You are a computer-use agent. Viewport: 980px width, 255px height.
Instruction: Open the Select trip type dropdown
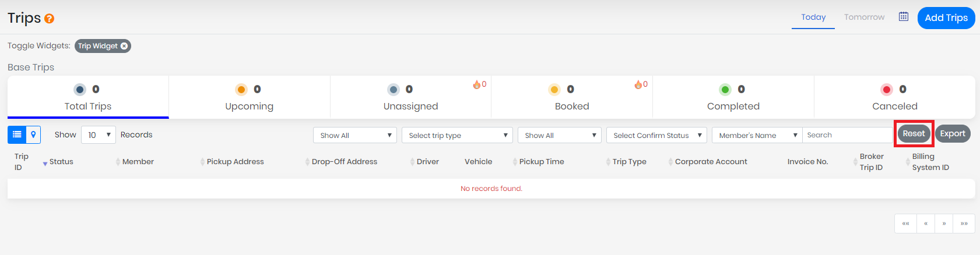pyautogui.click(x=457, y=135)
